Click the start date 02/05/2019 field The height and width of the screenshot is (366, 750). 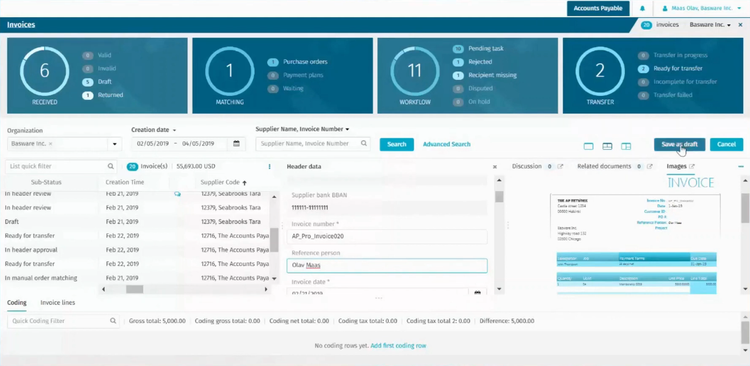(153, 144)
